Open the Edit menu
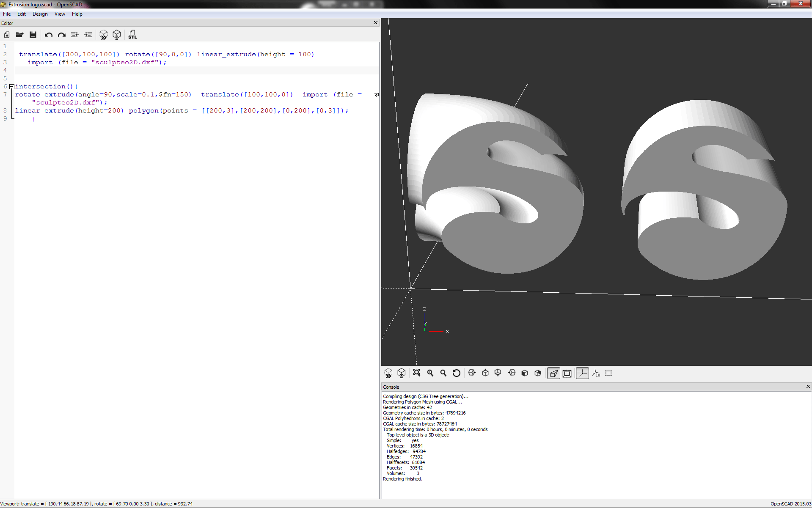812x508 pixels. 22,14
